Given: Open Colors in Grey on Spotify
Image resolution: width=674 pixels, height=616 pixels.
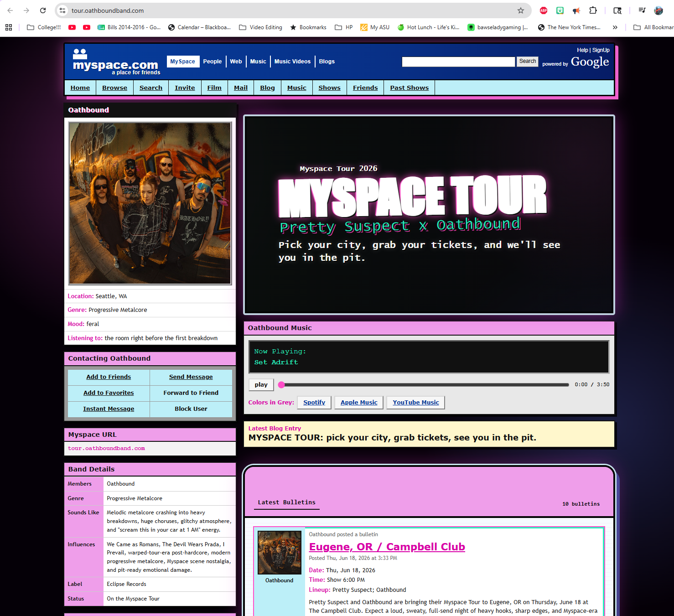Looking at the screenshot, I should (314, 403).
